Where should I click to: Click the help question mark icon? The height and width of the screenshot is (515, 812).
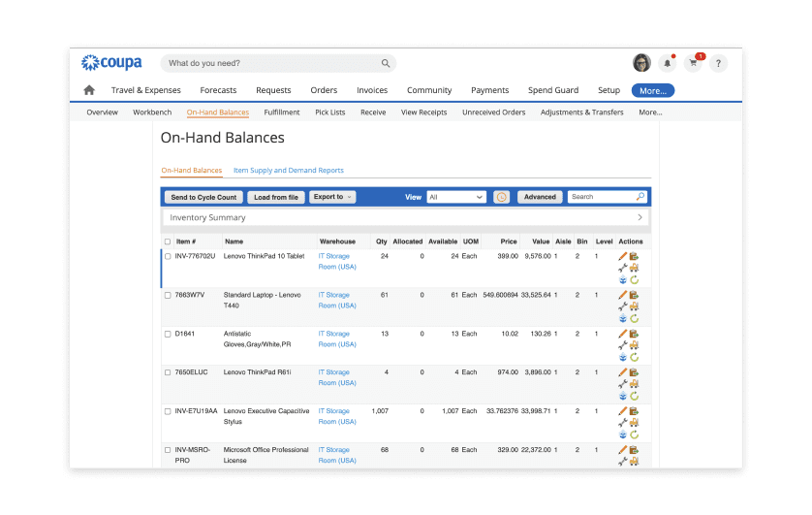718,63
